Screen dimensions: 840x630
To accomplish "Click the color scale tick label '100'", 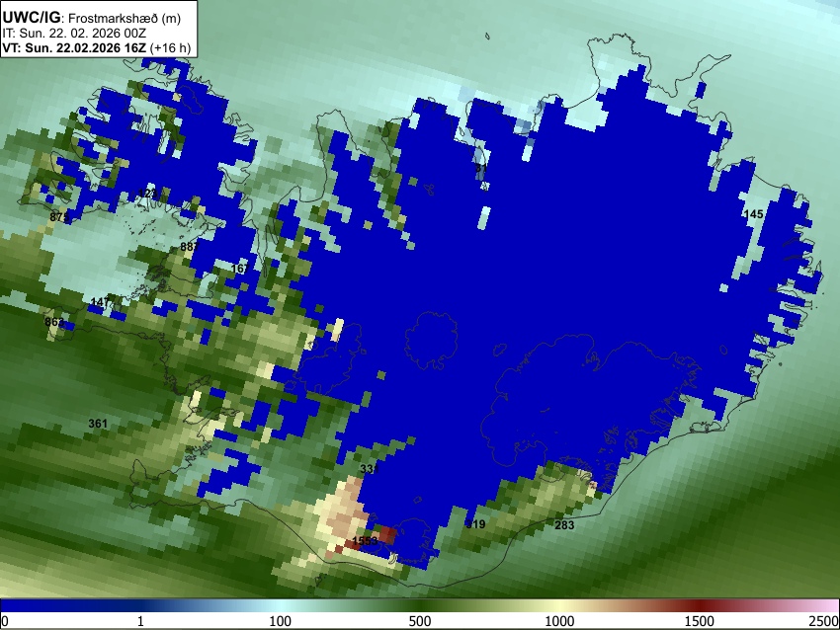I will point(280,621).
